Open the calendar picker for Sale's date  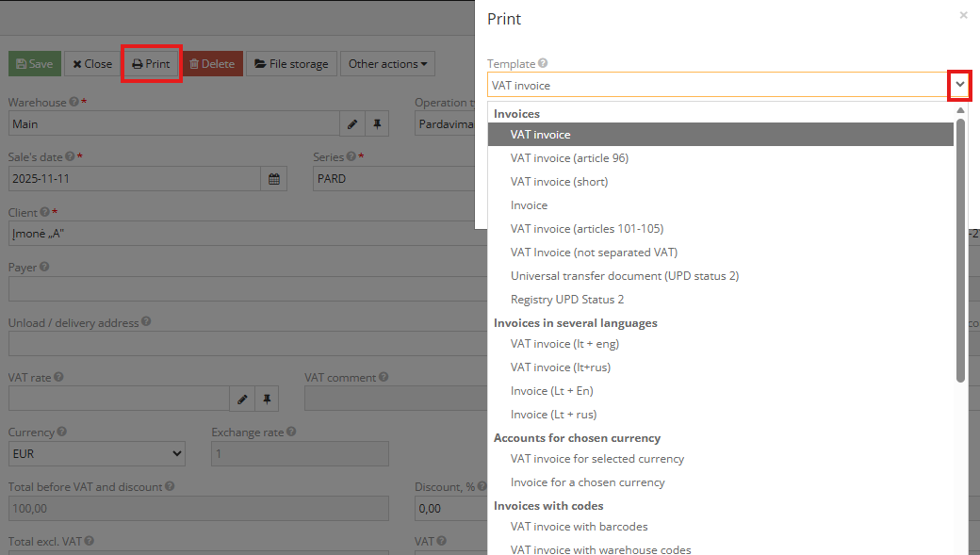(273, 178)
